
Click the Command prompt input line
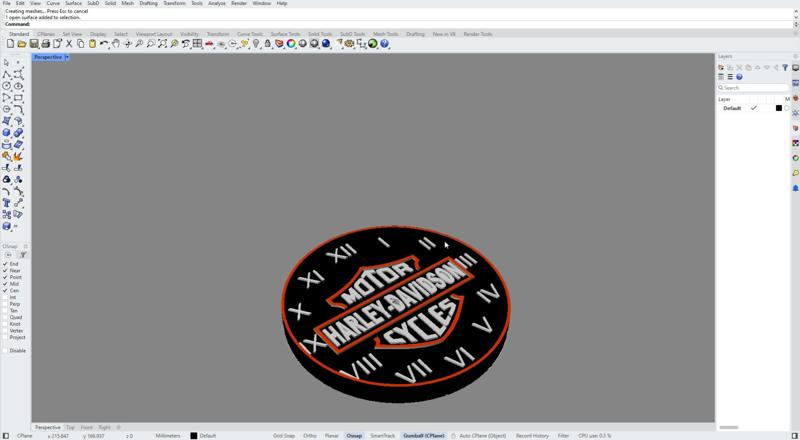398,24
